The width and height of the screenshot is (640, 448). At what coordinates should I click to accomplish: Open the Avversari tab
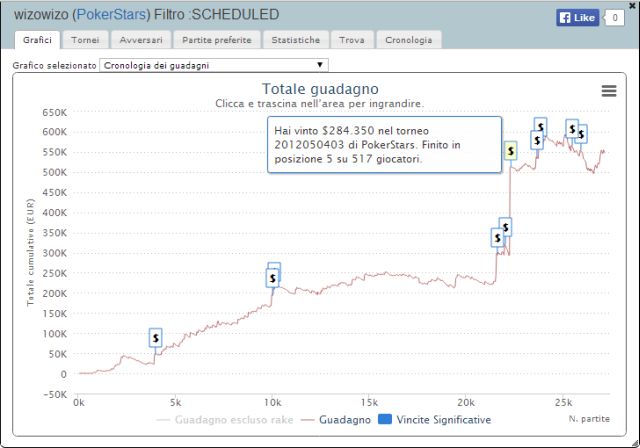click(141, 40)
